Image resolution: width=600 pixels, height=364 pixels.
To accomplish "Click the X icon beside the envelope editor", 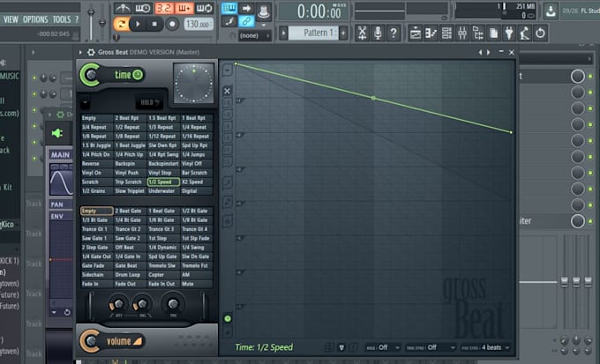I will [227, 91].
